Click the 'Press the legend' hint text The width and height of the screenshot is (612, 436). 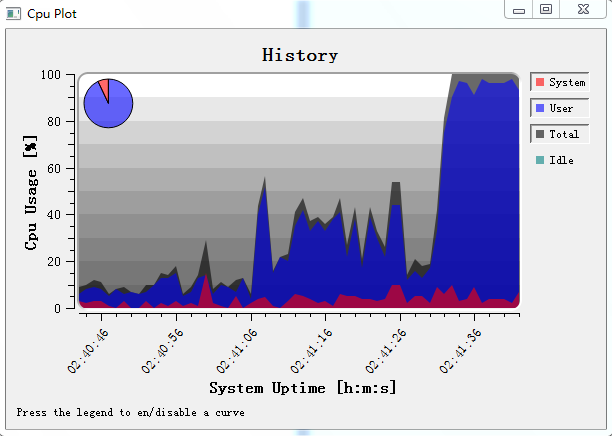[130, 412]
